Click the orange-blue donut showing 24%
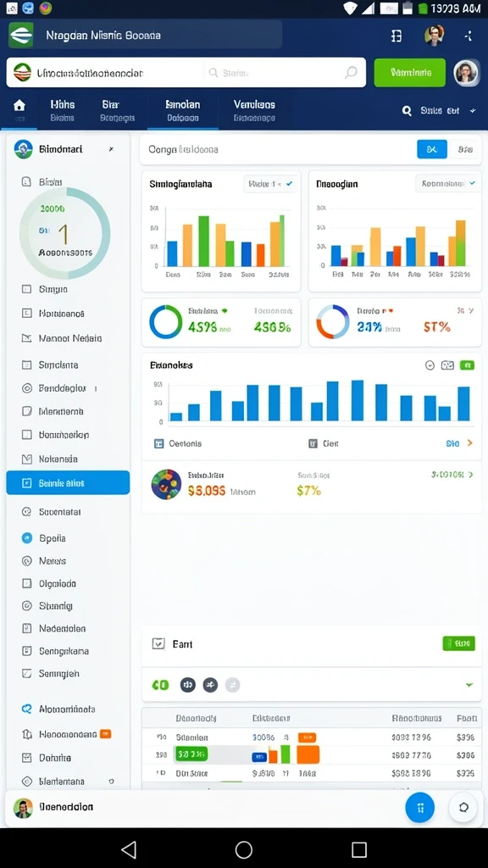The image size is (488, 868). click(332, 321)
